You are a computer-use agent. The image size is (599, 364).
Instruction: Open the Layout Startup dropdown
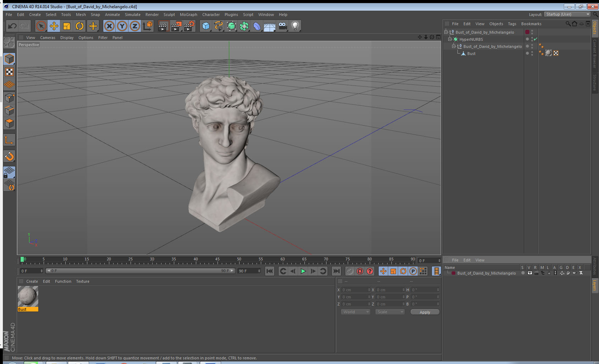coord(567,14)
